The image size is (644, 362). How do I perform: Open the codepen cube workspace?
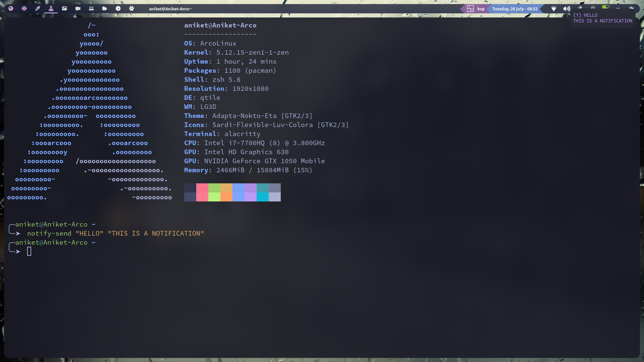click(x=24, y=9)
